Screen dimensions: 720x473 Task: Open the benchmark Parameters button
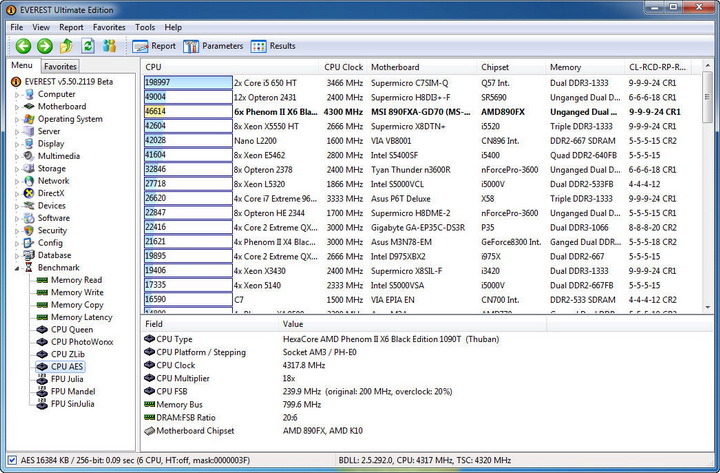click(213, 46)
